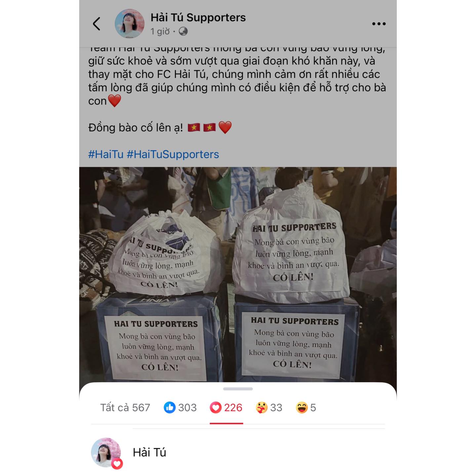Tap the reactions sheet drag handle
This screenshot has width=476, height=476.
point(238,389)
